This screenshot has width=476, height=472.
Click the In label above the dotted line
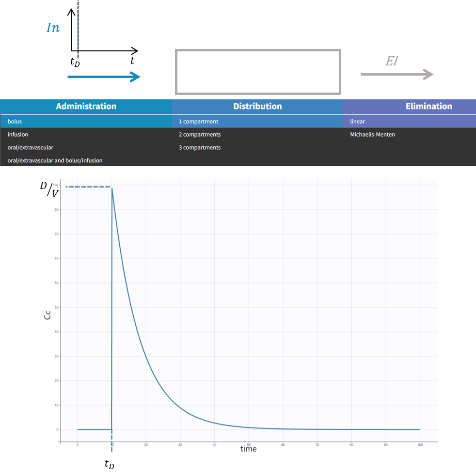coord(52,28)
